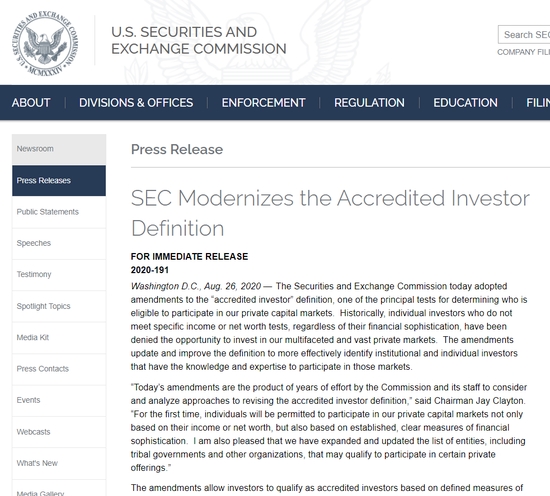Open the Speeches sidebar link

click(59, 243)
